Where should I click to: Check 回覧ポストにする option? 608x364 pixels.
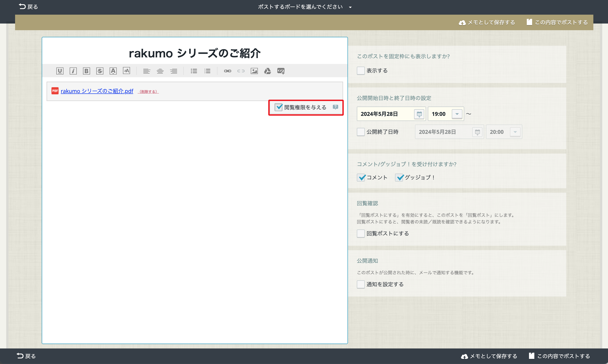pyautogui.click(x=361, y=233)
